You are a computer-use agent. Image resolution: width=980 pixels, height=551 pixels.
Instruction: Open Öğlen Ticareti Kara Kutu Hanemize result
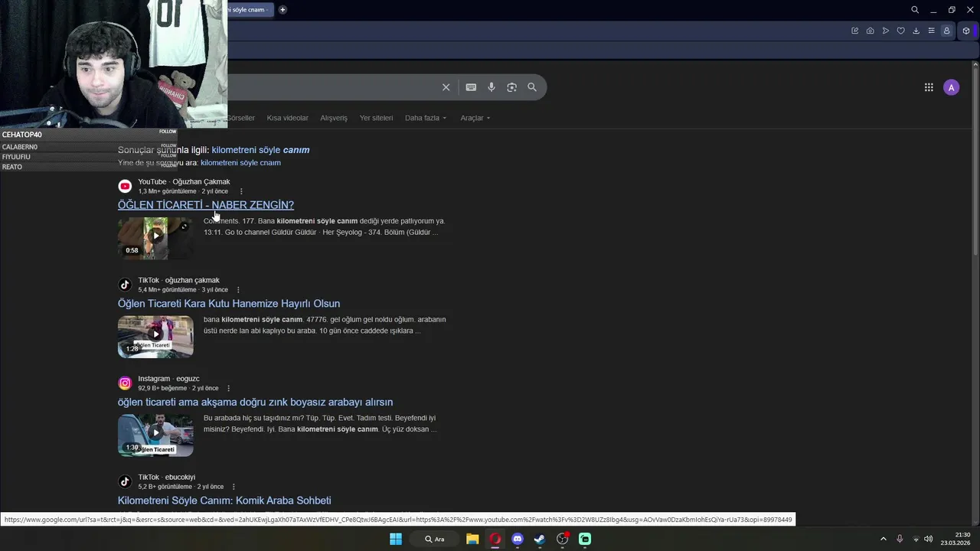[x=229, y=304]
